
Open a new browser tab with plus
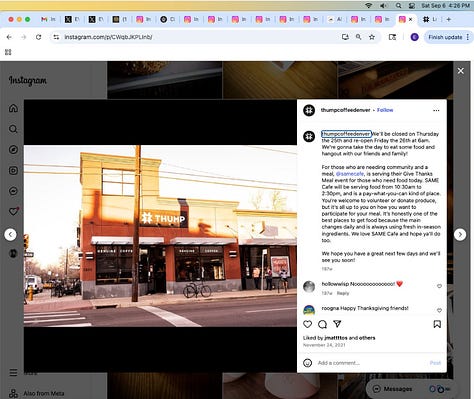tap(449, 20)
